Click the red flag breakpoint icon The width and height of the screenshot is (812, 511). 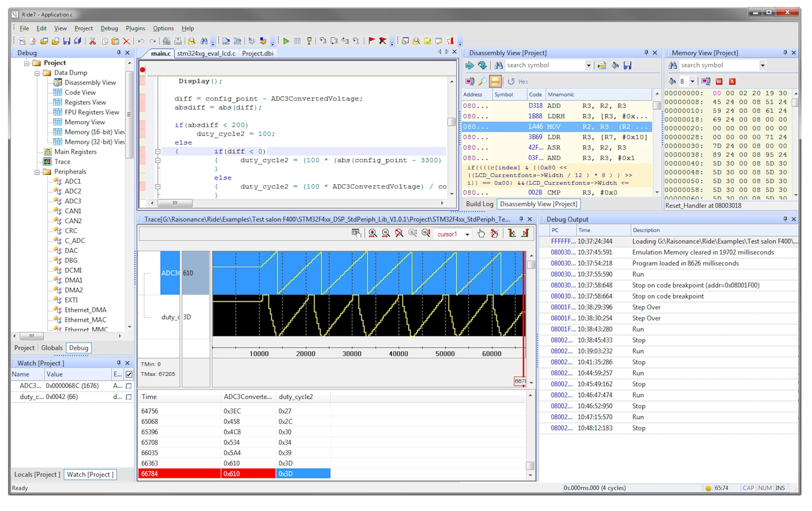[x=372, y=41]
